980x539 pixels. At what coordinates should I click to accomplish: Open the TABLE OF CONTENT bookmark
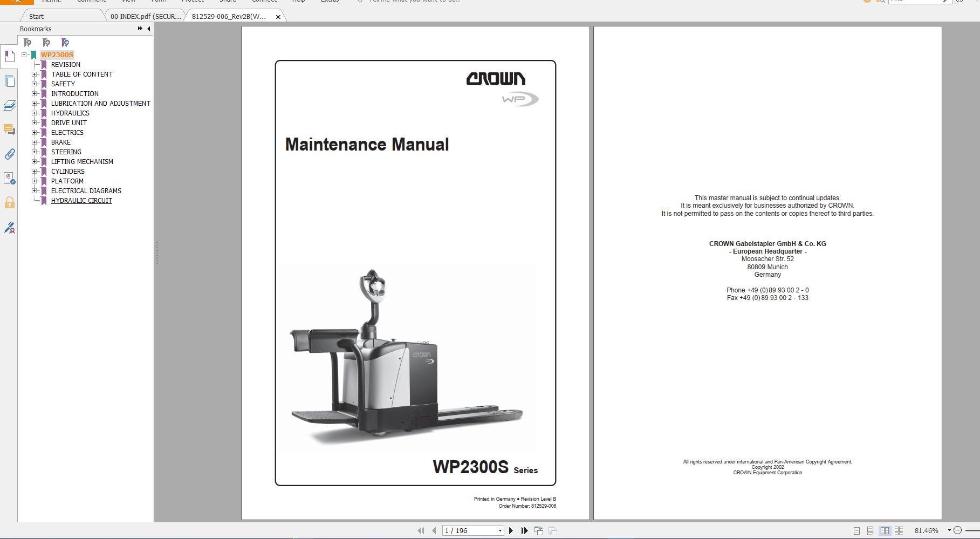(82, 74)
